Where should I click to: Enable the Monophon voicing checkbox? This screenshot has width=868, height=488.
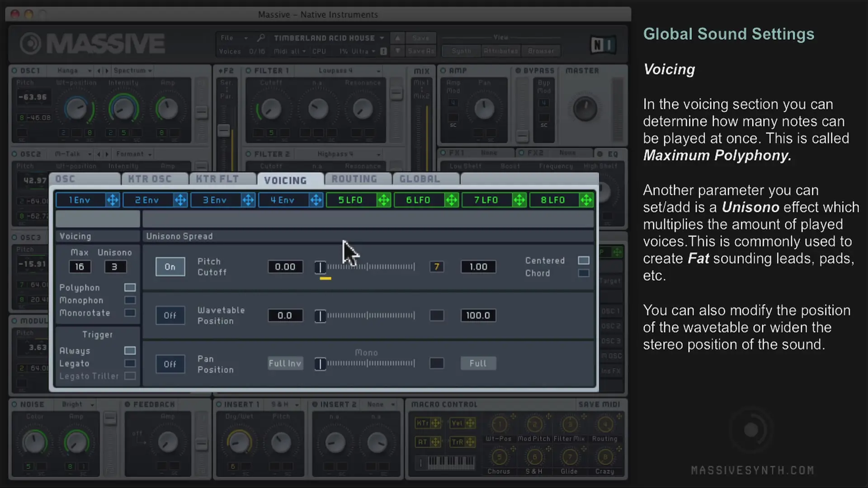(130, 300)
